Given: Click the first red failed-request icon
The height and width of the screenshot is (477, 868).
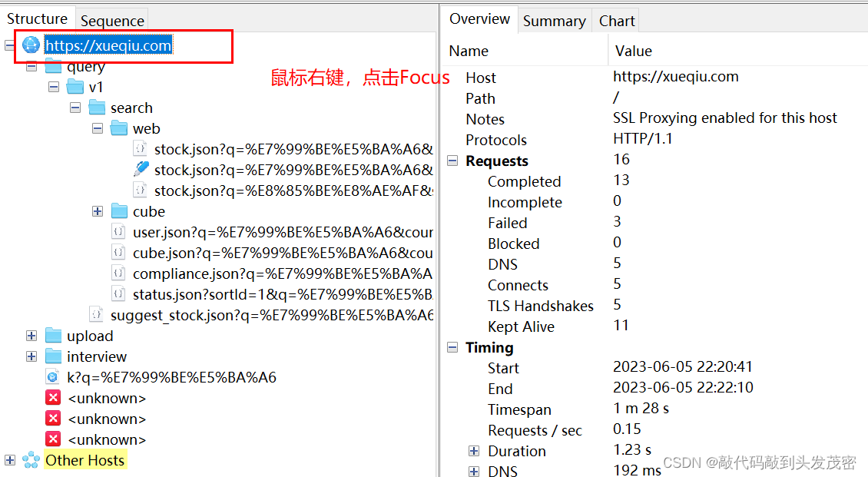Looking at the screenshot, I should 53,398.
